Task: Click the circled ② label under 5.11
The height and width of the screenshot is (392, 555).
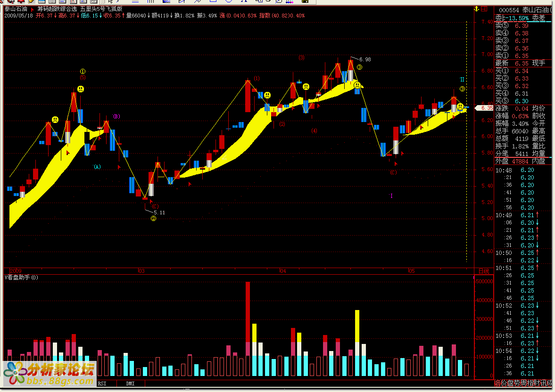Action: (x=153, y=219)
